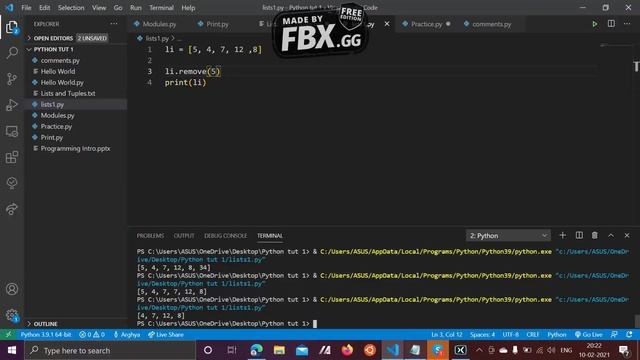Open errors and warnings count in status bar
Image resolution: width=640 pixels, height=360 pixels.
click(x=92, y=335)
